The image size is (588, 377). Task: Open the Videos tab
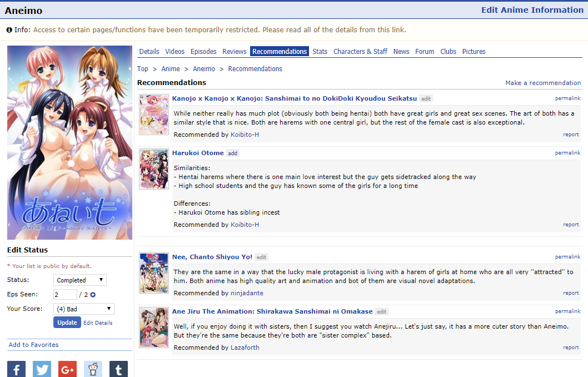click(x=175, y=51)
